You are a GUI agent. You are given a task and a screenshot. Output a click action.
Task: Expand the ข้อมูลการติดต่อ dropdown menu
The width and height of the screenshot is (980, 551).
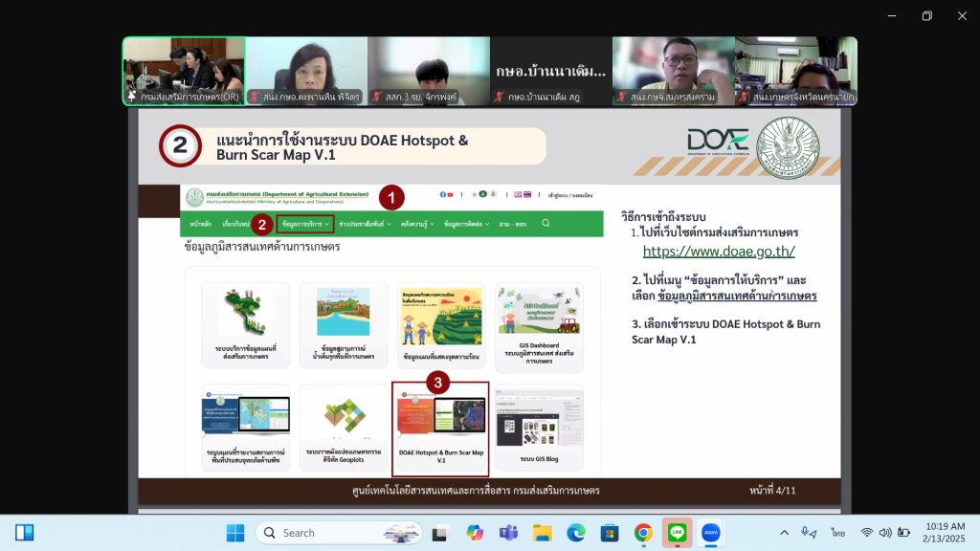(x=466, y=224)
